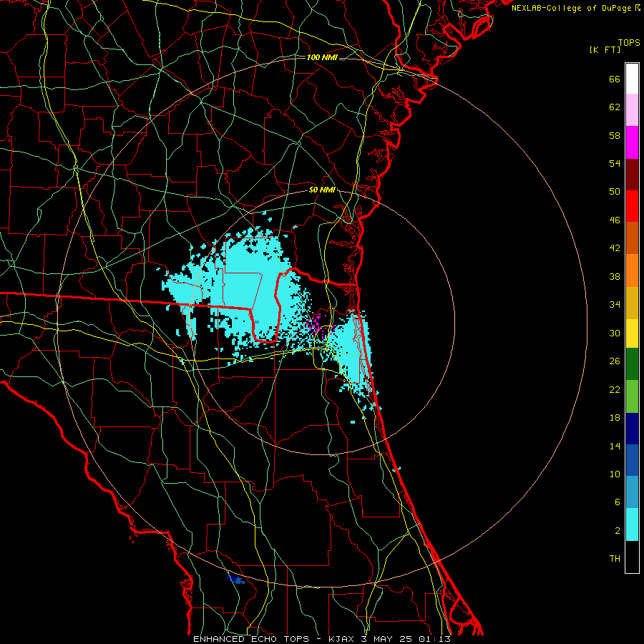Click the medium blue legend swatch
The height and width of the screenshot is (644, 644).
[632, 460]
